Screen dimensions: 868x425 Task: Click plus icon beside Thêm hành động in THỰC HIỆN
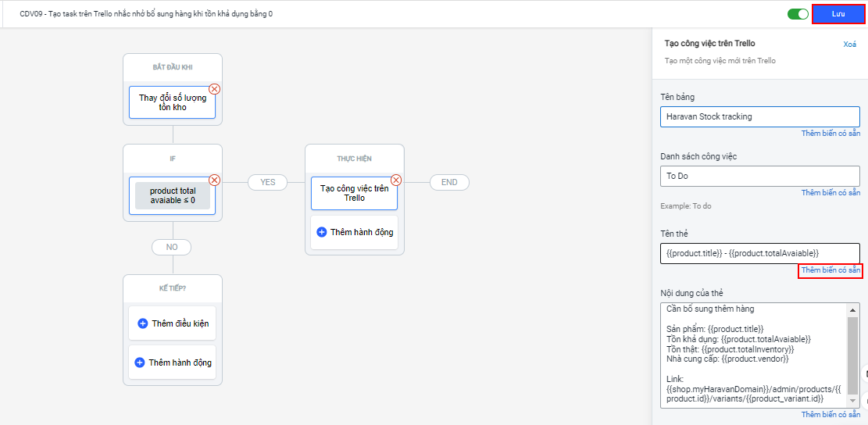[x=322, y=232]
